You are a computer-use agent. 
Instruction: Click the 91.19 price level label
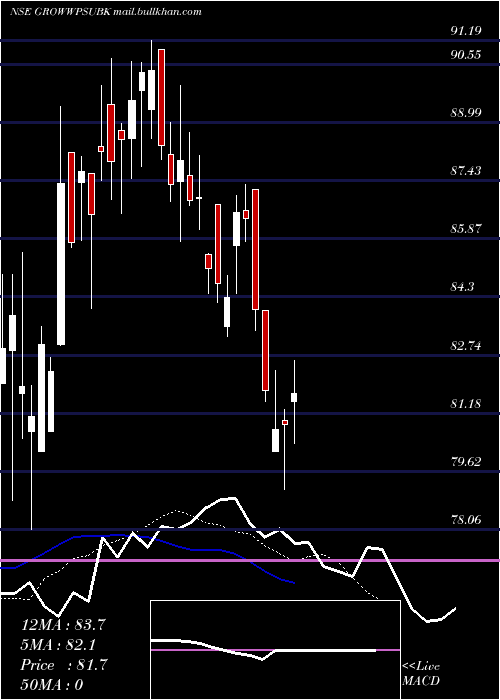(x=466, y=31)
